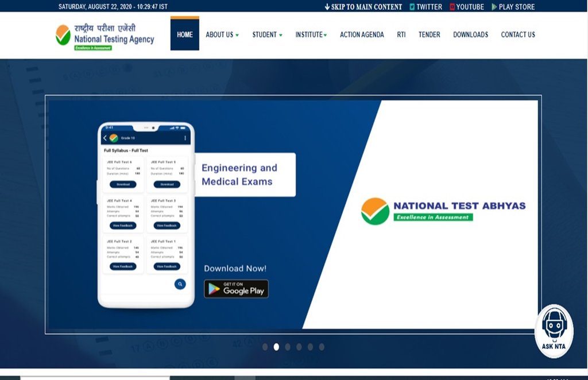Select the third carousel slide dot
Screen dimensions: 588x380
(288, 347)
